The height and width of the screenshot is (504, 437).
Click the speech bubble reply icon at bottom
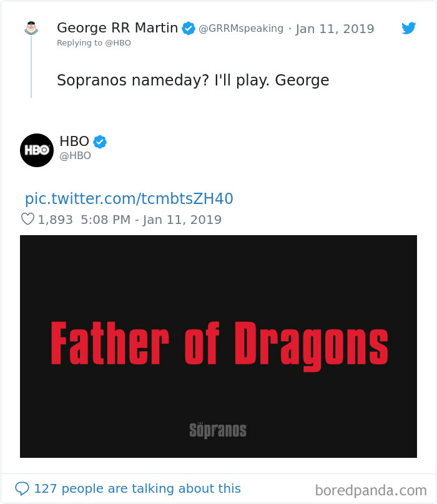pos(24,488)
